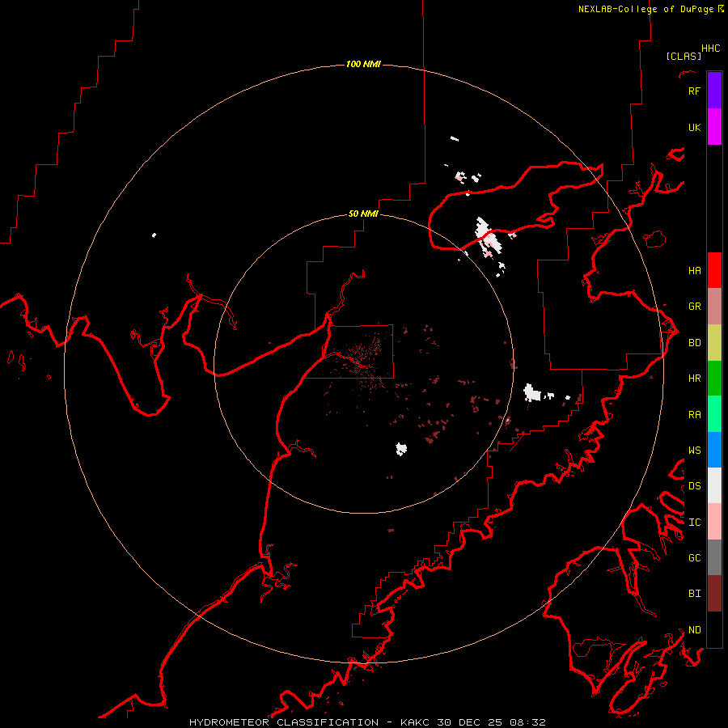This screenshot has width=728, height=728.
Task: Click the HA red legend color swatch
Action: (x=714, y=270)
